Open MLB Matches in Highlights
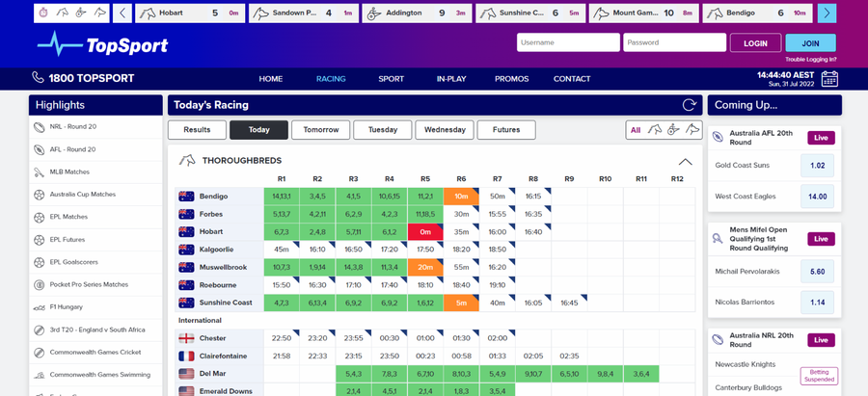 [95, 172]
